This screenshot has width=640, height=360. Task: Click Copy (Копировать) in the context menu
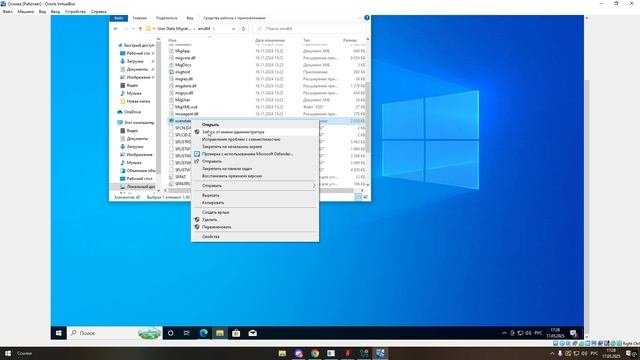tap(213, 202)
